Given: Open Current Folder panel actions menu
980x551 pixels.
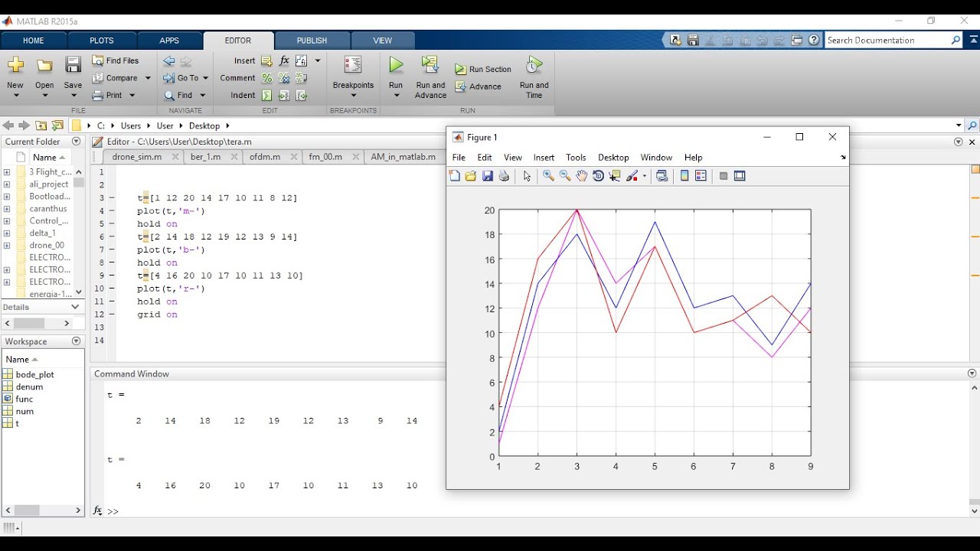Looking at the screenshot, I should point(76,142).
